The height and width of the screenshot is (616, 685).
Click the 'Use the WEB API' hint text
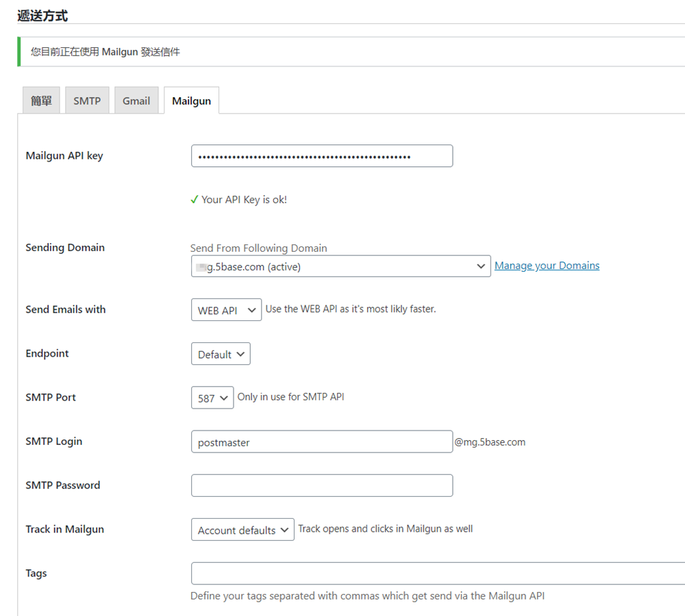[351, 309]
